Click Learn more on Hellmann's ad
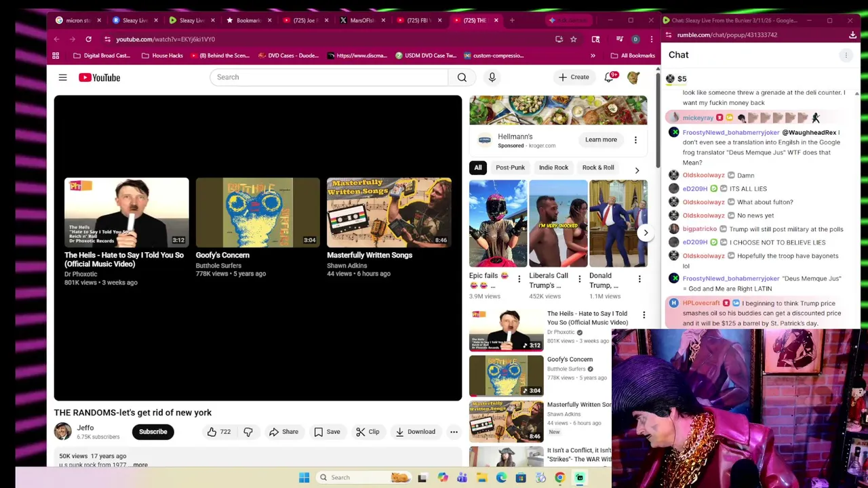 click(x=601, y=140)
